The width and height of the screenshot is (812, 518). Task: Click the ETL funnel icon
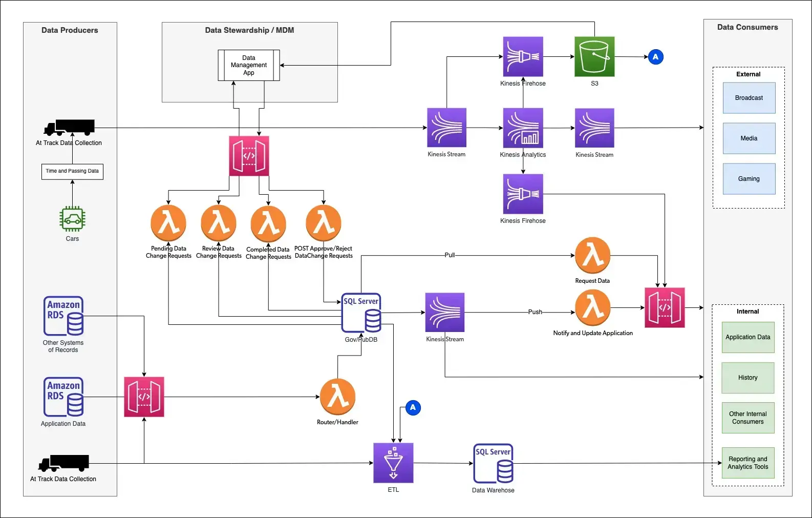[393, 463]
